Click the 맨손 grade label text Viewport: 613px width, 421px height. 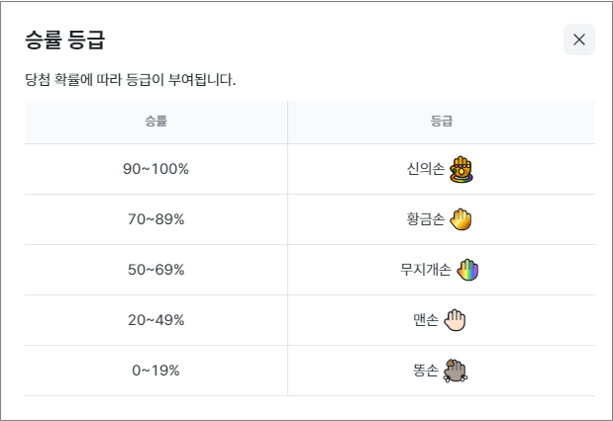click(426, 320)
